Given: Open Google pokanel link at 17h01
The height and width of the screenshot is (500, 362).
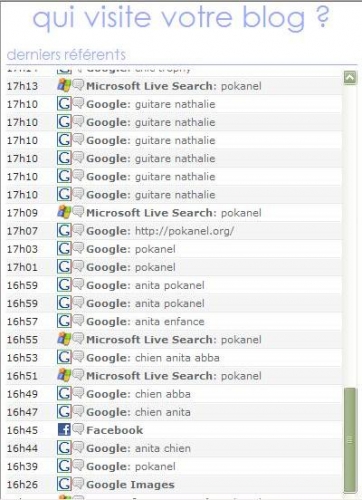Looking at the screenshot, I should (131, 267).
